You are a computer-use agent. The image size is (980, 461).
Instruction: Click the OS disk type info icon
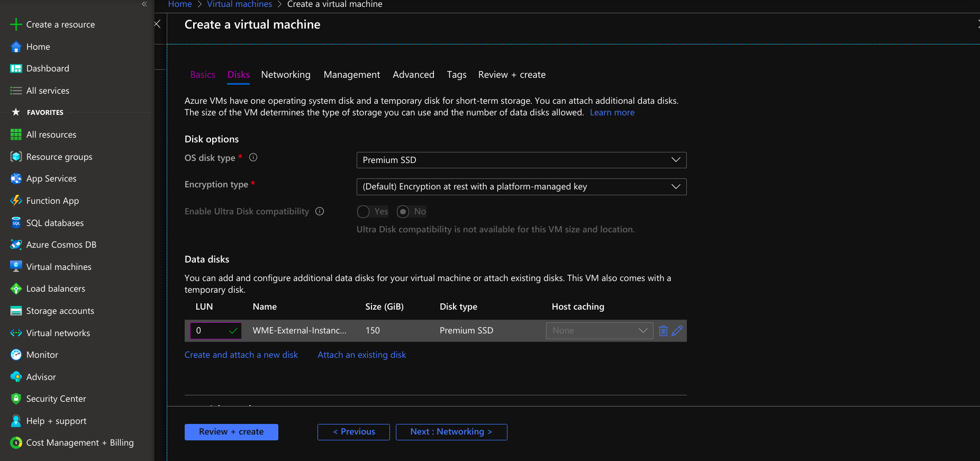pos(253,157)
